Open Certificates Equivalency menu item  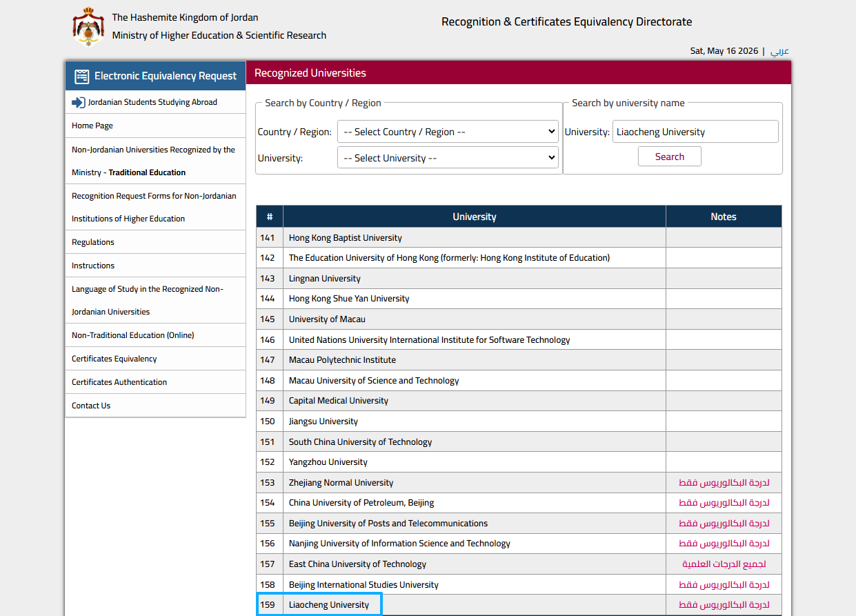pyautogui.click(x=156, y=359)
